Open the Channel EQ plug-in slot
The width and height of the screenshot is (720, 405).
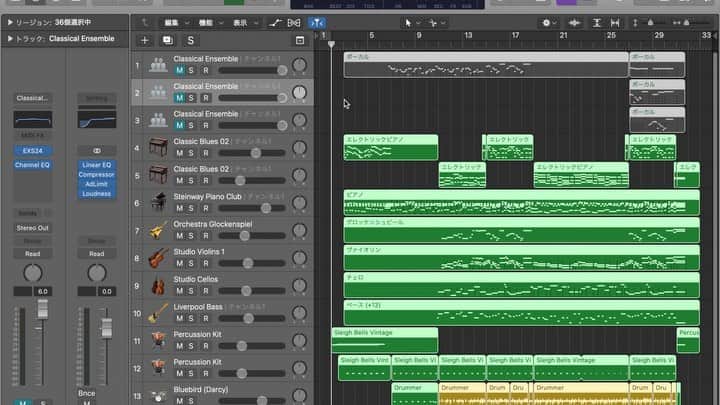tap(32, 165)
